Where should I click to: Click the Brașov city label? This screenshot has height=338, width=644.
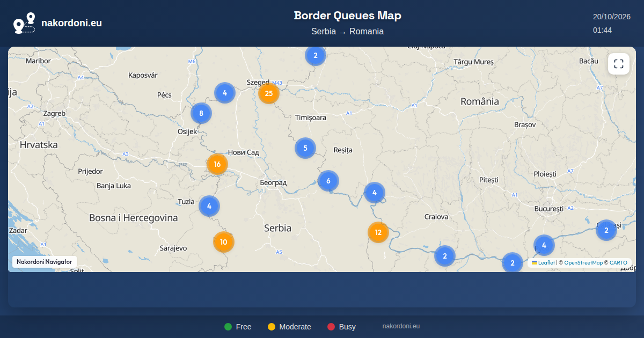(525, 124)
